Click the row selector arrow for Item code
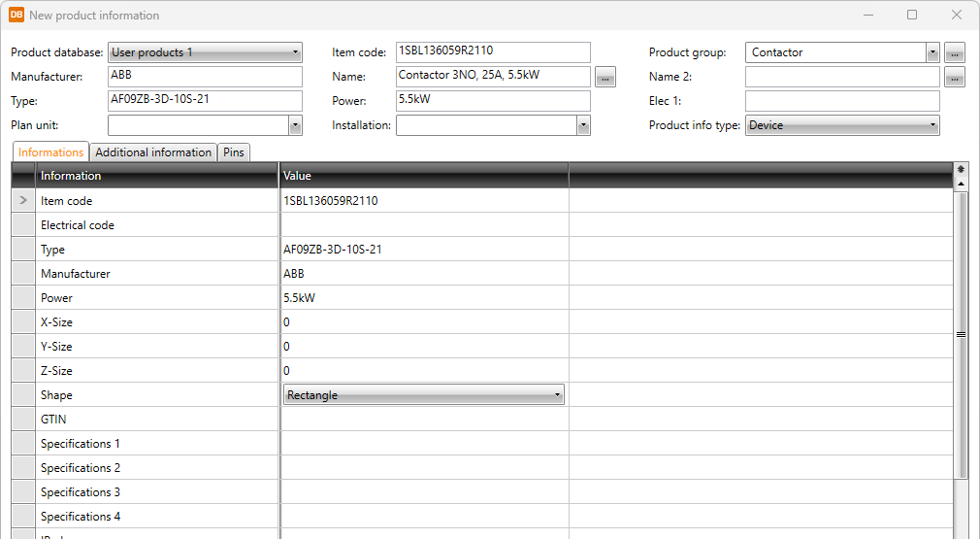980x539 pixels. coord(23,201)
